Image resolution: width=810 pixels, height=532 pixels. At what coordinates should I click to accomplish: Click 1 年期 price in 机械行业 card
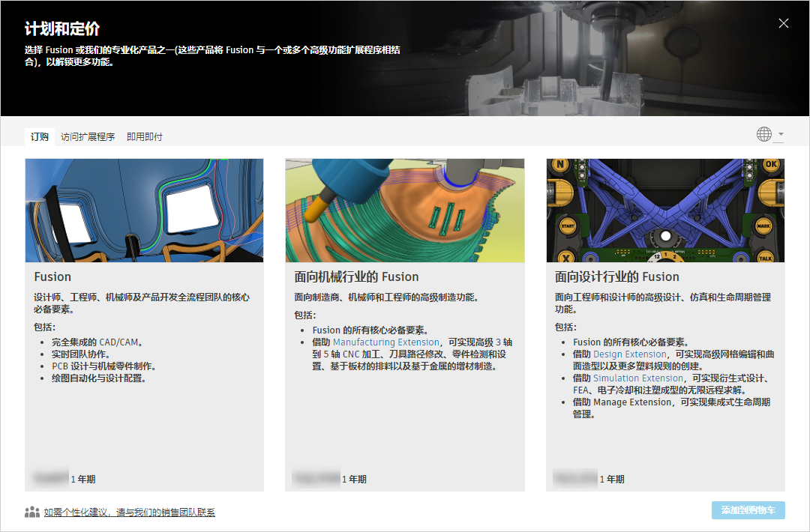click(354, 480)
